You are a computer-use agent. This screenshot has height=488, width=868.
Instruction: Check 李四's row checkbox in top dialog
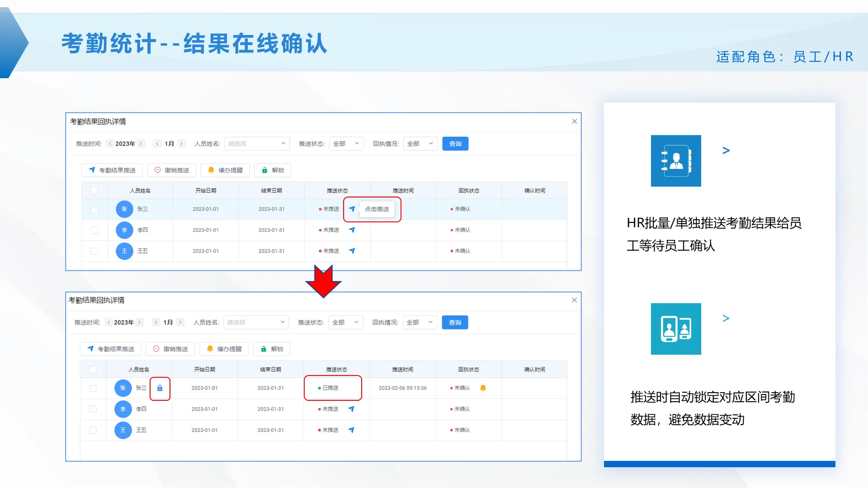(x=94, y=230)
